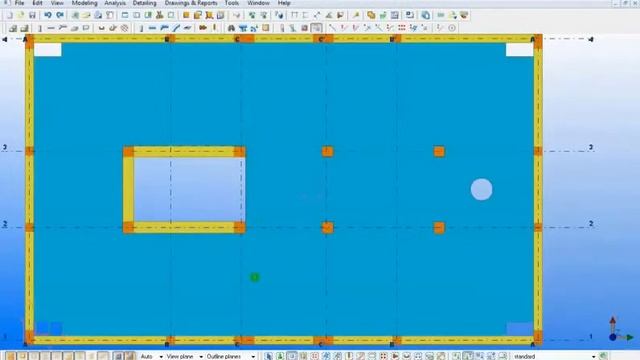Screen dimensions: 640x360
Task: Click the circle point tool icon
Action: [x=452, y=28]
